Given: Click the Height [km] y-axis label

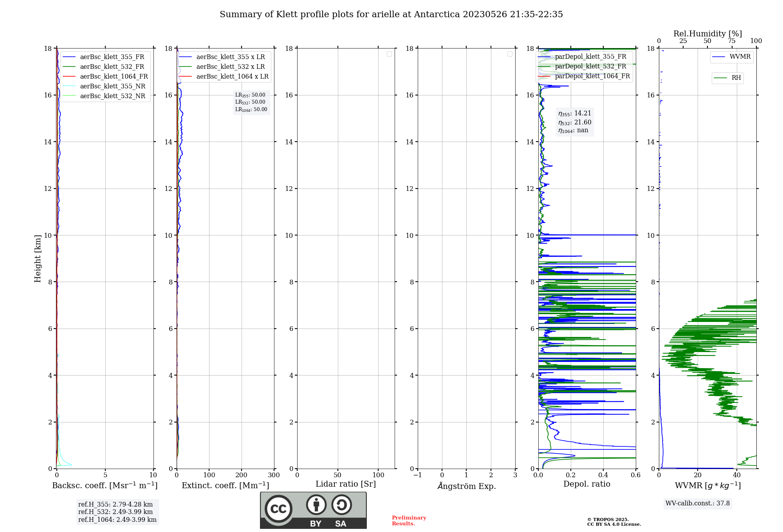Looking at the screenshot, I should point(38,259).
